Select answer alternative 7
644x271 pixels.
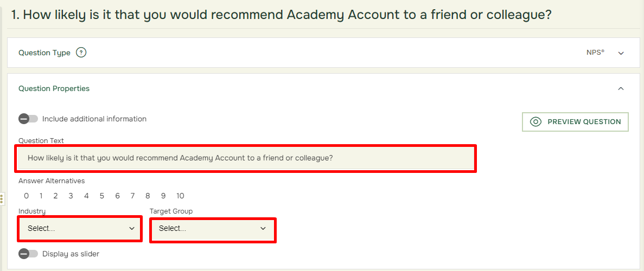point(133,196)
